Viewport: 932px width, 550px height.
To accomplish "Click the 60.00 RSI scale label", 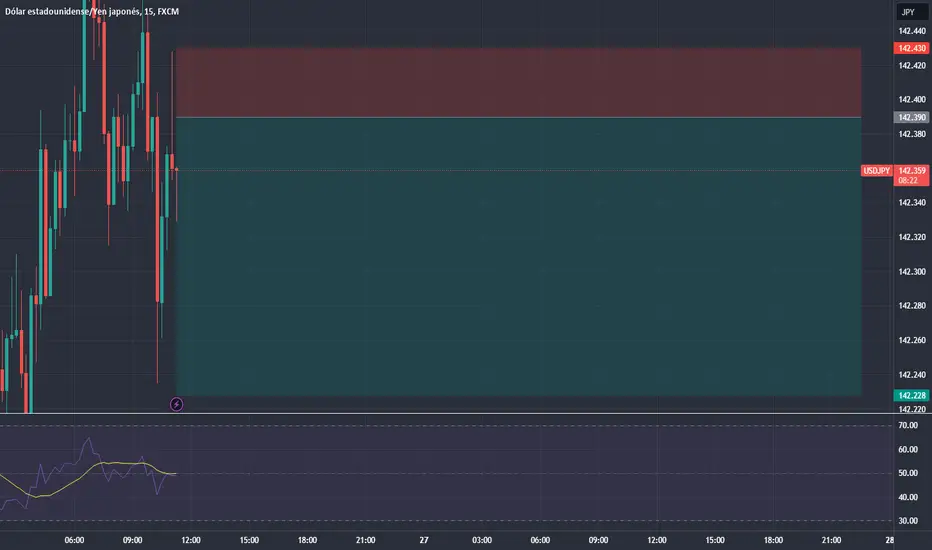I will [908, 449].
